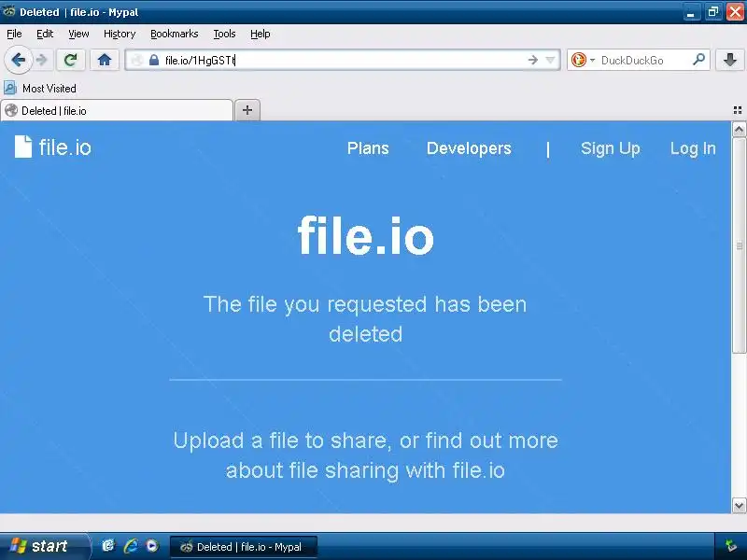
Task: Open the History menu
Action: [x=120, y=34]
